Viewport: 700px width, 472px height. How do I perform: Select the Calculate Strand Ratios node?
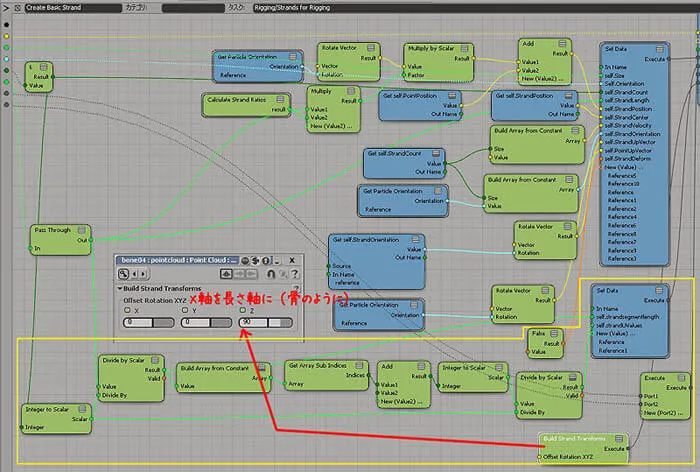pyautogui.click(x=246, y=104)
